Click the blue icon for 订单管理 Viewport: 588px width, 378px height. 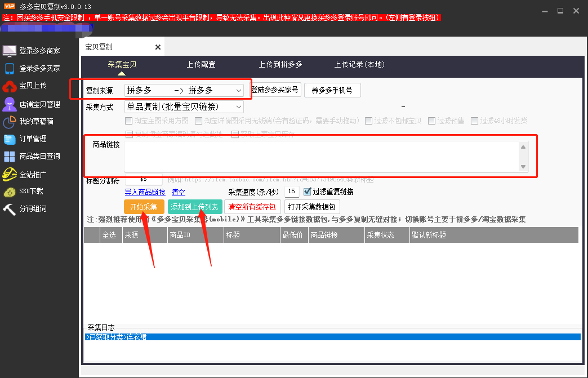(10, 139)
